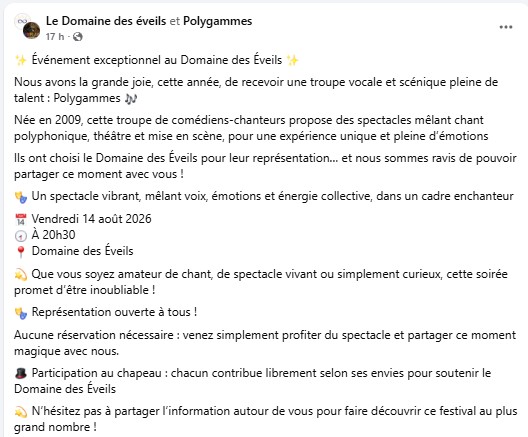The height and width of the screenshot is (437, 528).
Task: Click the top hat emoji before "Participation"
Action: coord(21,373)
